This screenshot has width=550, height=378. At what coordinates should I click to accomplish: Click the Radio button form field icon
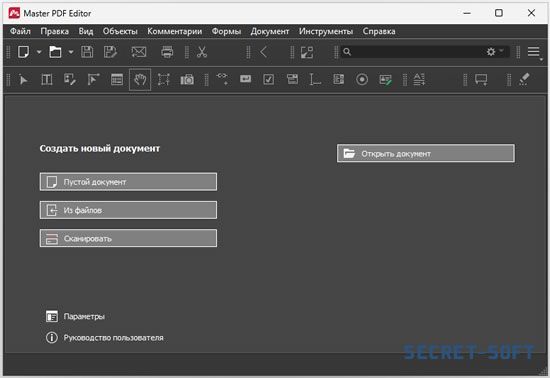pos(362,80)
